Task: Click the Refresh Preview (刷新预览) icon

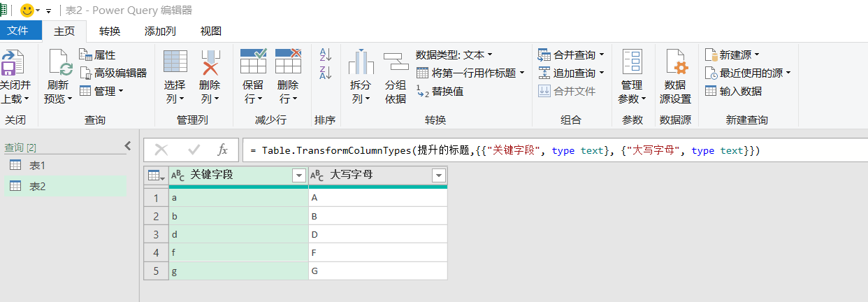Action: pos(60,63)
